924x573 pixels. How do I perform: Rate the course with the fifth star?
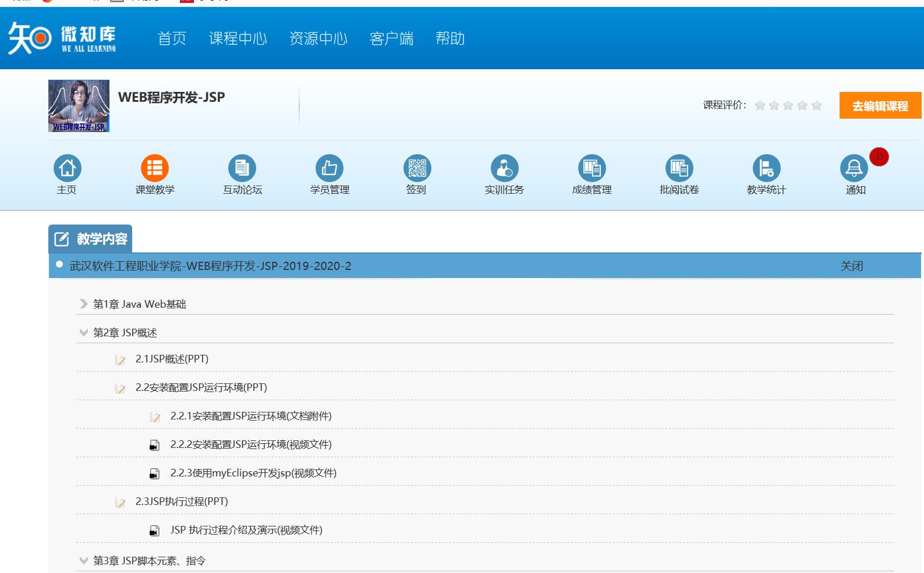(x=816, y=105)
